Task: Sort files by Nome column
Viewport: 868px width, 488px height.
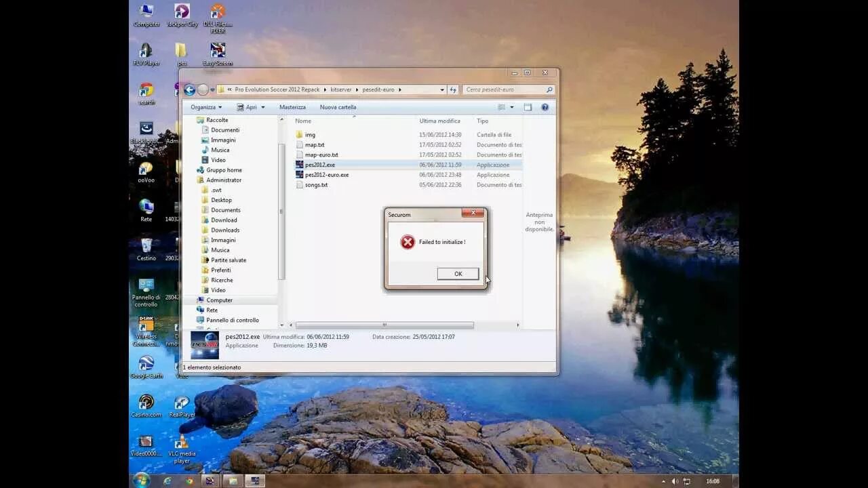Action: 304,121
